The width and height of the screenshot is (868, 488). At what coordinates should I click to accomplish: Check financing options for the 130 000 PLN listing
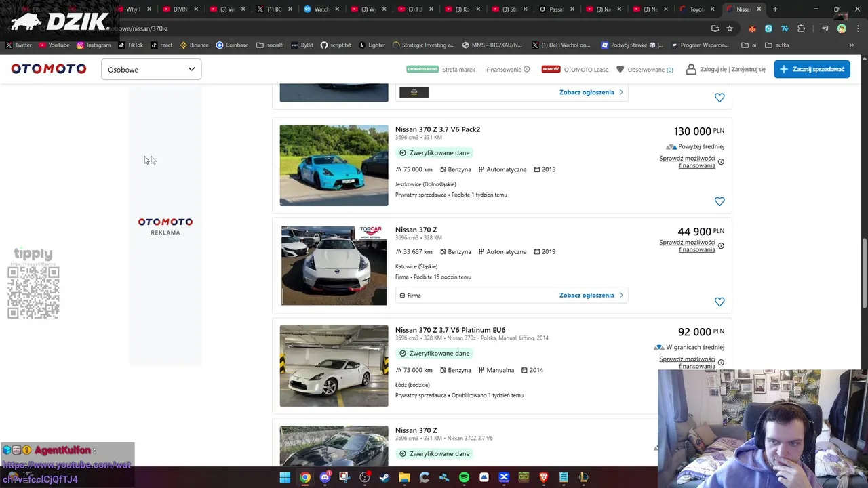coord(687,162)
